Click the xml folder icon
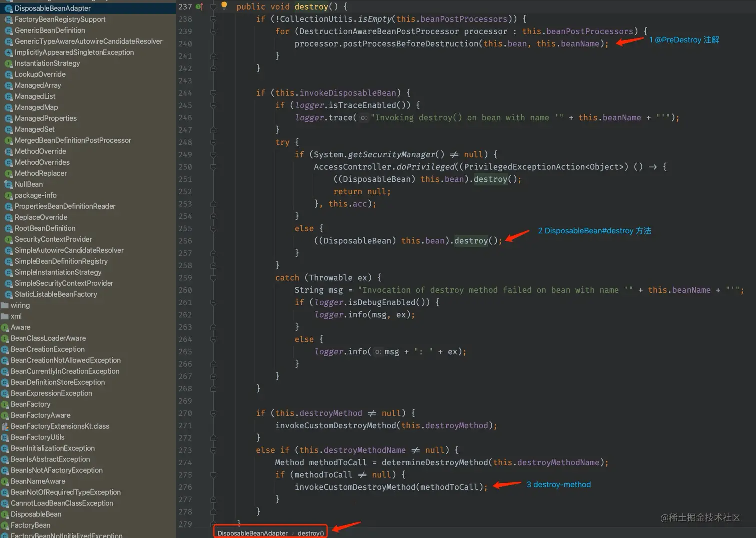This screenshot has height=538, width=756. pos(5,316)
